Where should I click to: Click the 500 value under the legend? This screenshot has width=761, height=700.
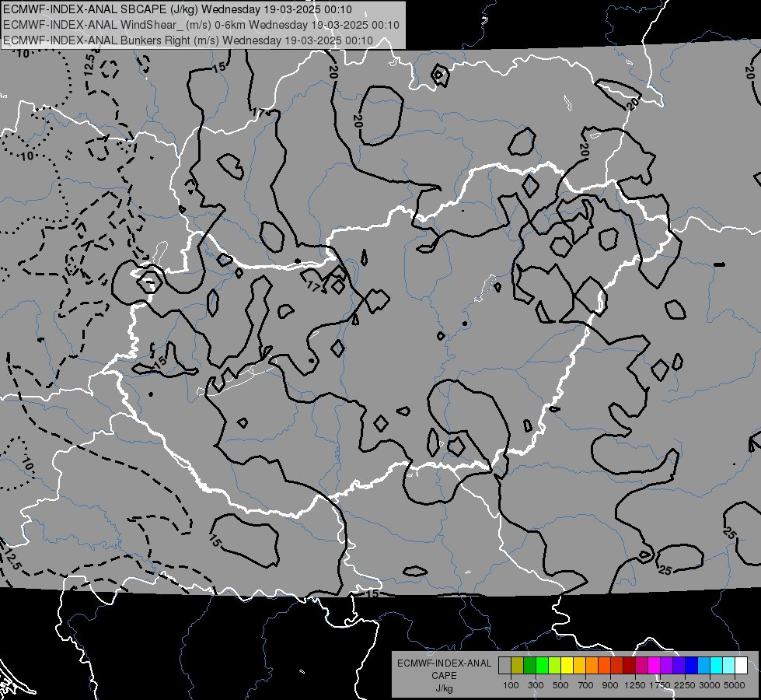560,685
